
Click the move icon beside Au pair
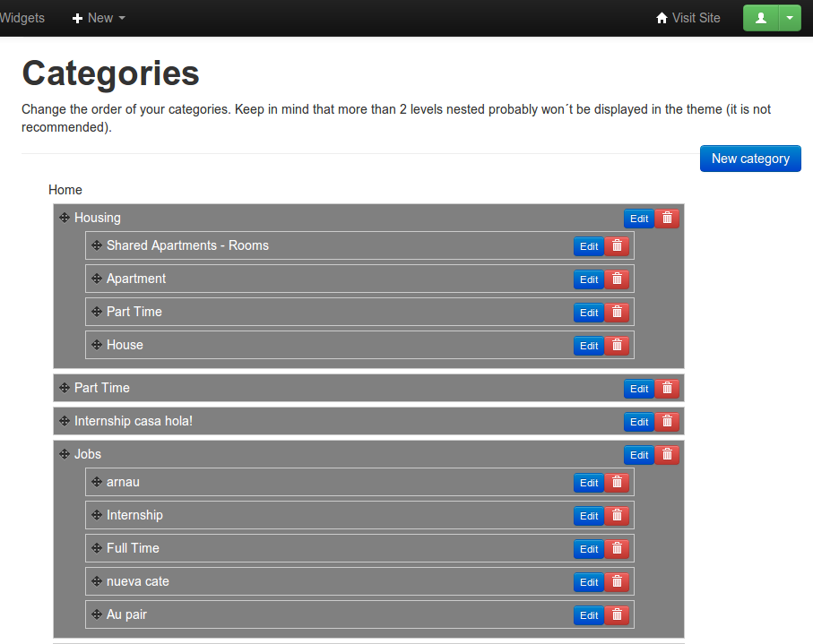[x=97, y=614]
